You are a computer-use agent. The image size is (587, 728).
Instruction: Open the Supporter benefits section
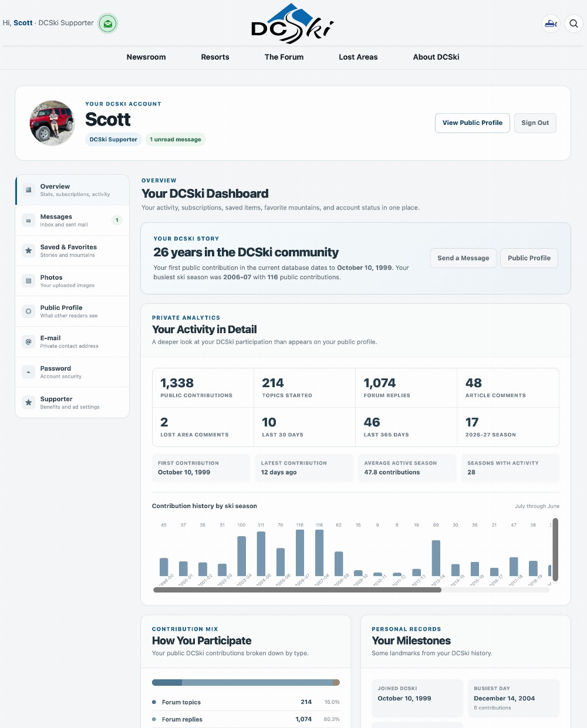72,402
